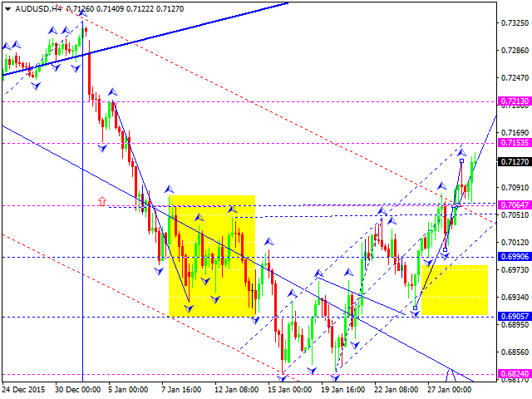Select the thick blue ascending trendline at the top
The image size is (532, 399).
(x=146, y=39)
